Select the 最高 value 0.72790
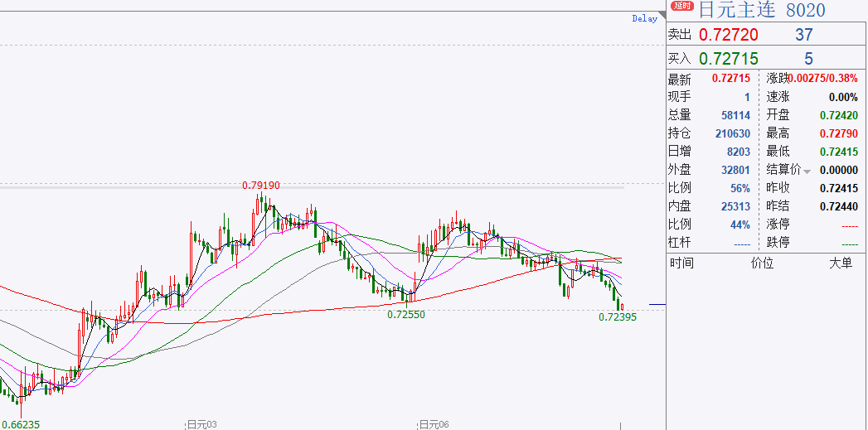The image size is (868, 430). (x=839, y=133)
